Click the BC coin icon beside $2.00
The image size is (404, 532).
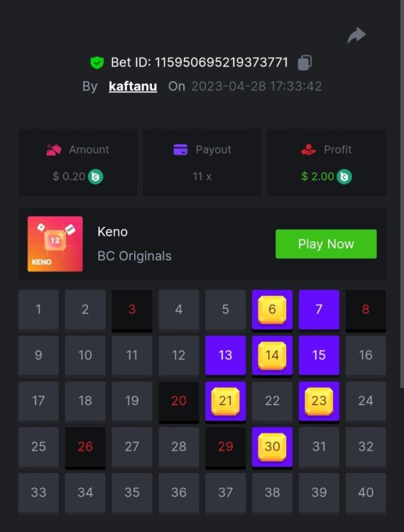[x=344, y=177]
